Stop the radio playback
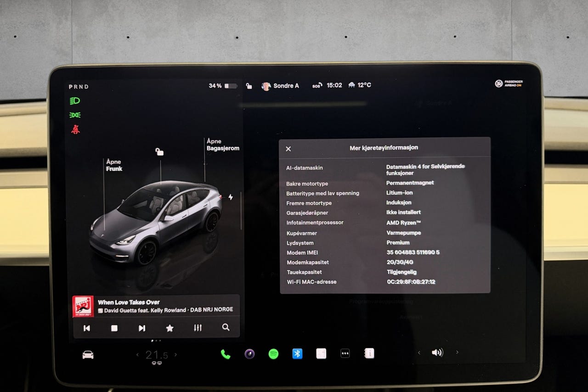The image size is (588, 392). pyautogui.click(x=114, y=328)
